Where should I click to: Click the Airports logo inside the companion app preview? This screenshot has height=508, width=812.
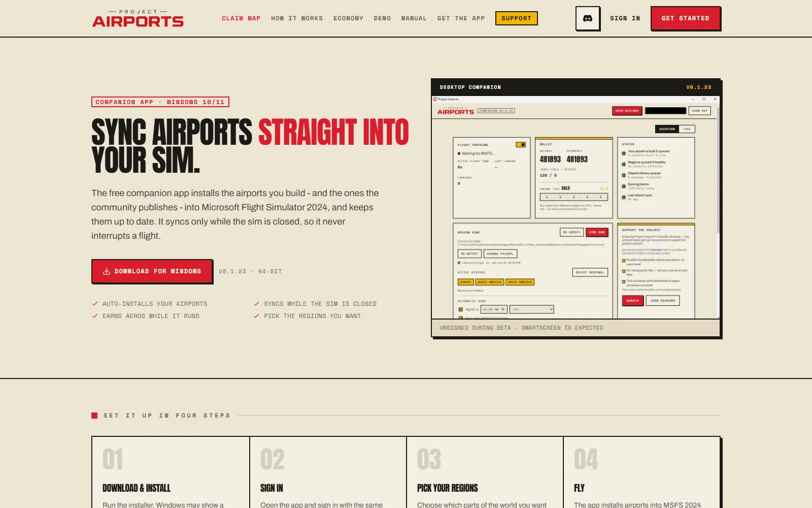pos(456,111)
